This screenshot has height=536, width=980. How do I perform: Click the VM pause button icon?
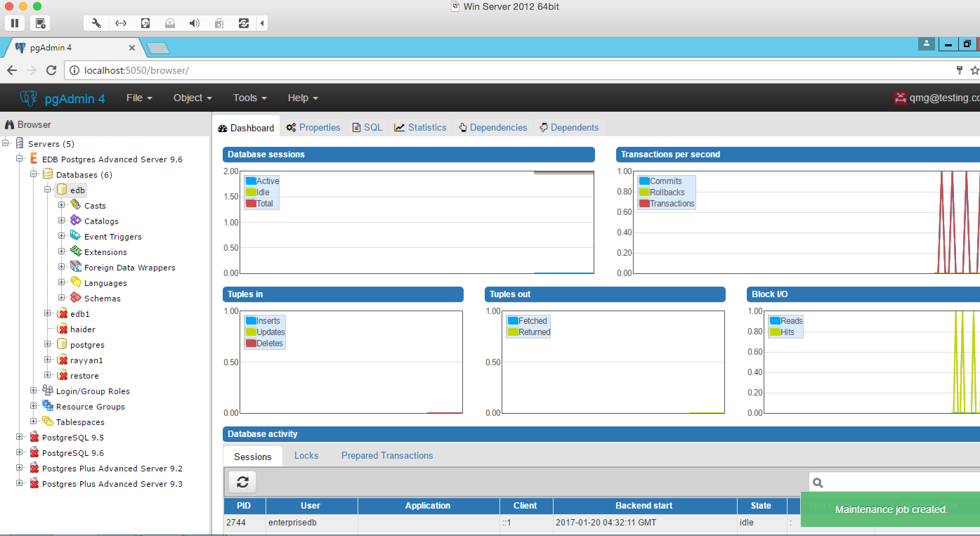coord(15,23)
